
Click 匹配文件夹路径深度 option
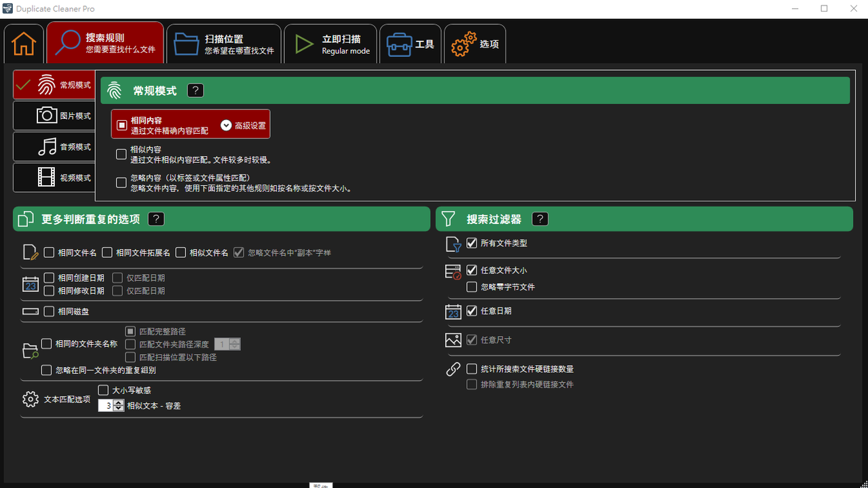click(x=130, y=344)
